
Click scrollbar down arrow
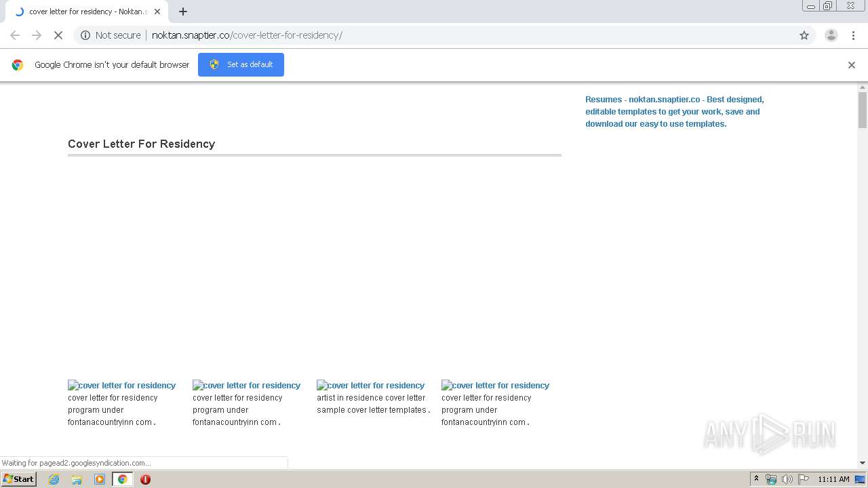863,463
